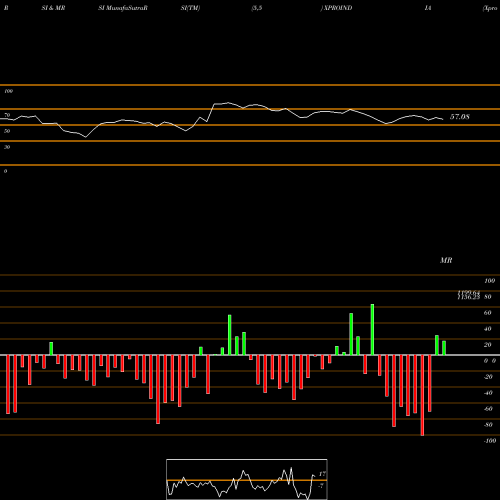
Task: Click the longest red bar reaching -100
Action: coord(422,395)
